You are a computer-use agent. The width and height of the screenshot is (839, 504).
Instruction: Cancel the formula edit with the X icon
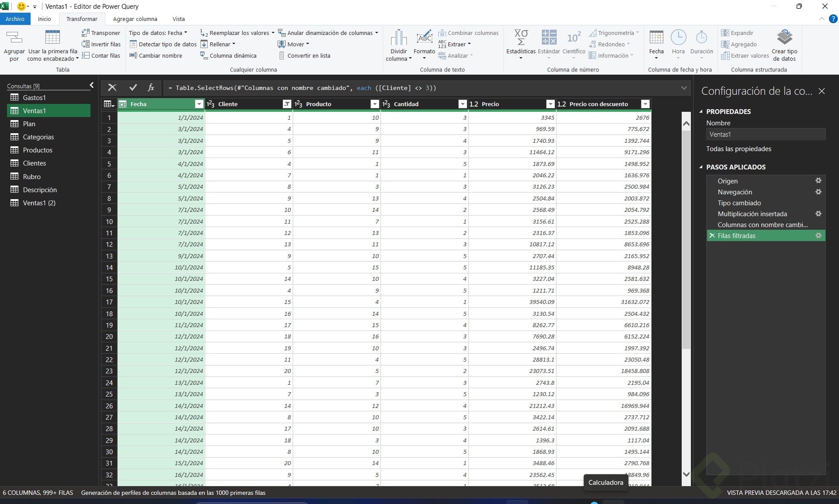coord(112,88)
